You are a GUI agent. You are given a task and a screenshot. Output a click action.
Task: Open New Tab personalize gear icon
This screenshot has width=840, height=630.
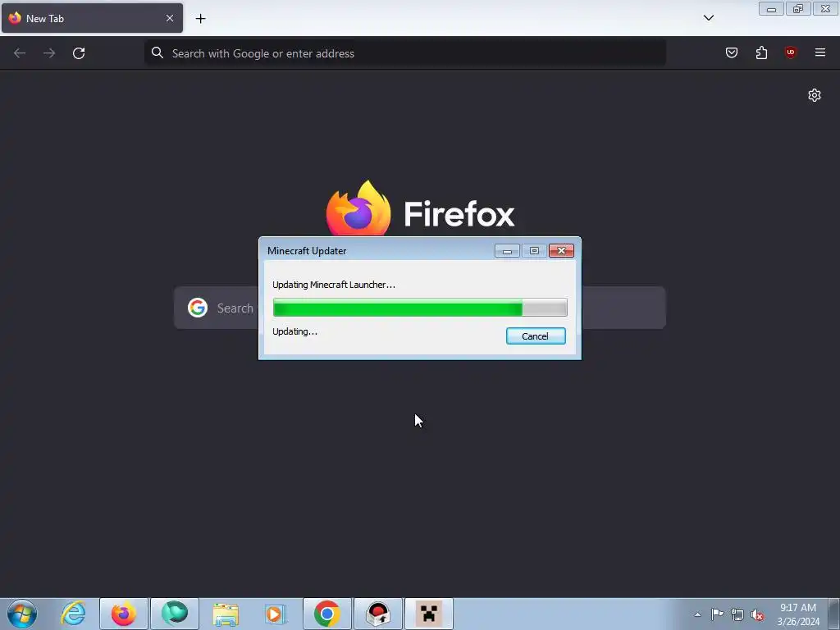(x=815, y=95)
